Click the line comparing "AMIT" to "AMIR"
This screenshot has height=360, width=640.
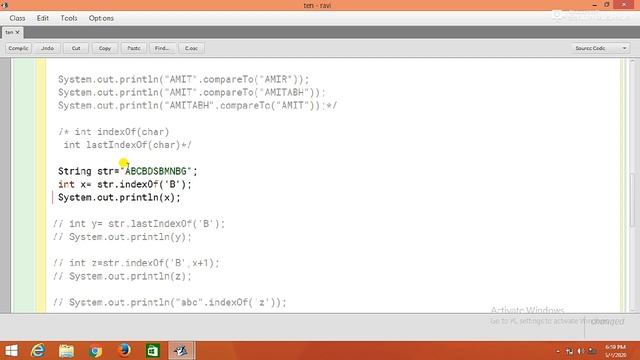pyautogui.click(x=184, y=79)
